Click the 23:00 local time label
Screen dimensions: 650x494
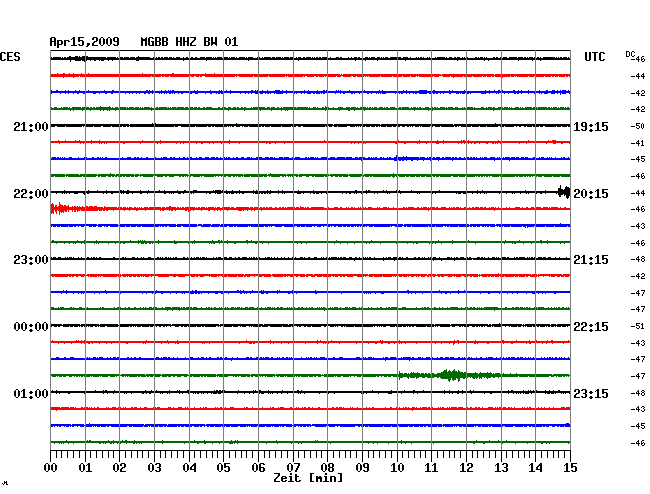coord(31,260)
